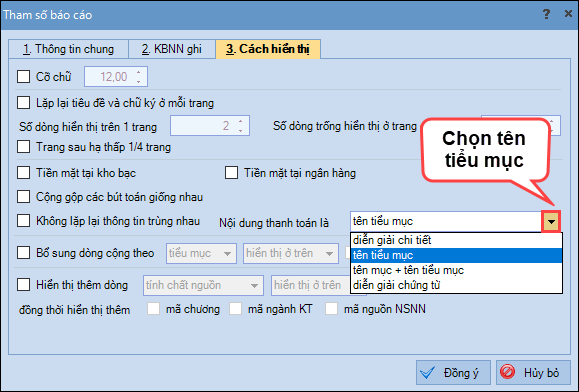Tick the Hiển thị thêm dòng checkbox

24,285
